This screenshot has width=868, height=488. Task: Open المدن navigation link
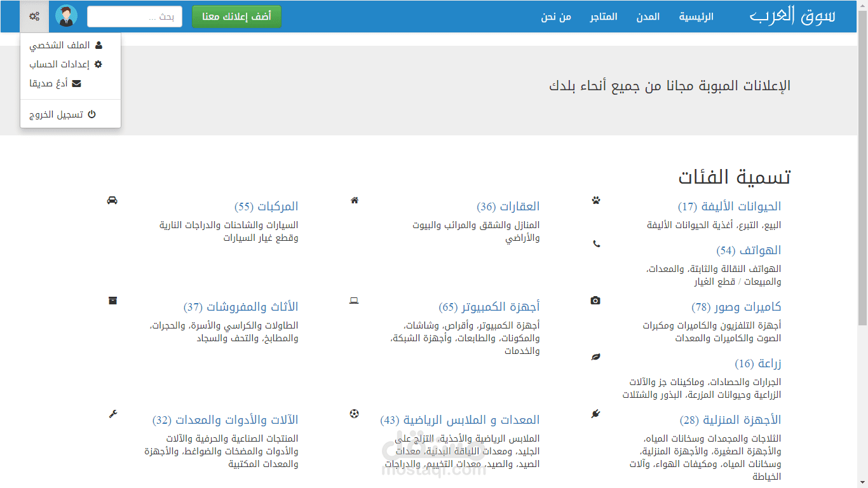[x=648, y=17]
